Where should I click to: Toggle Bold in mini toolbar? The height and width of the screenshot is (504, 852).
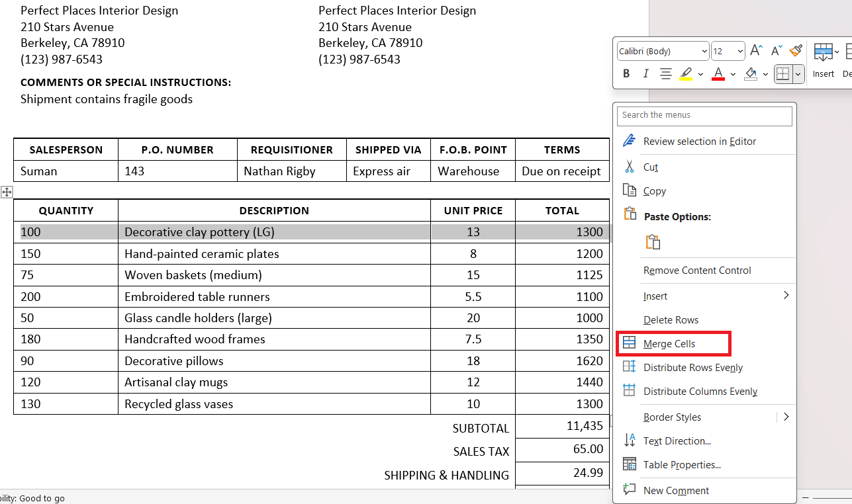pos(626,73)
